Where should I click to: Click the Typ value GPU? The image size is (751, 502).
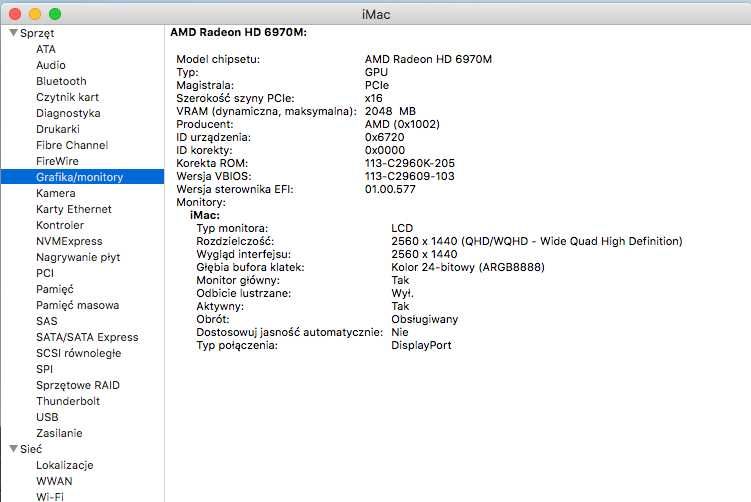pos(376,72)
